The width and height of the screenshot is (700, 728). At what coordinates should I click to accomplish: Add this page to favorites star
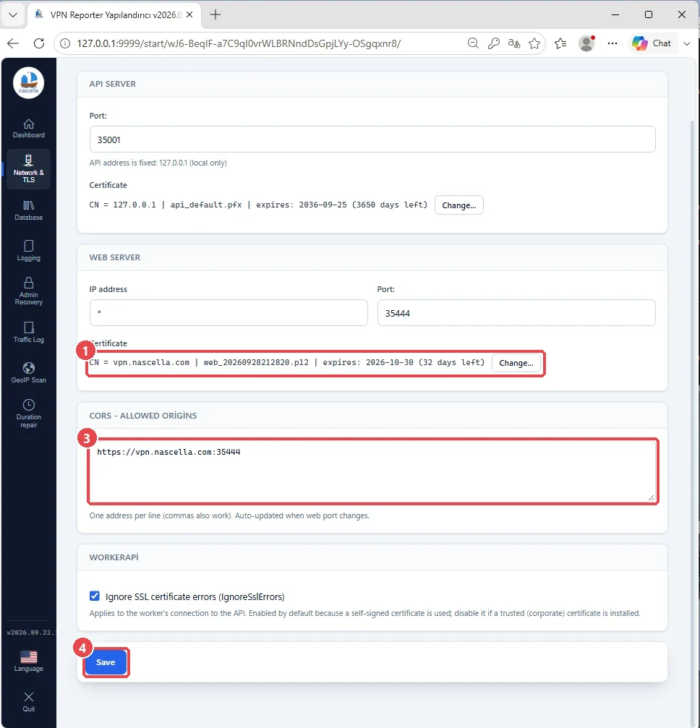[x=534, y=43]
